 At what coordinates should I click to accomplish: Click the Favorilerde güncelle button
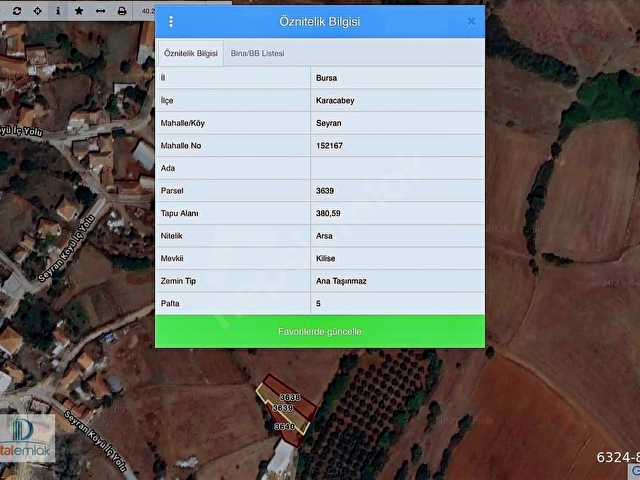pyautogui.click(x=320, y=331)
